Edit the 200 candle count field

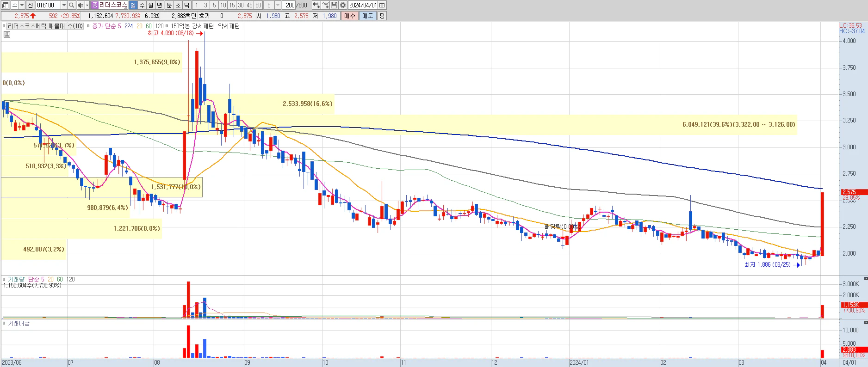pos(290,5)
